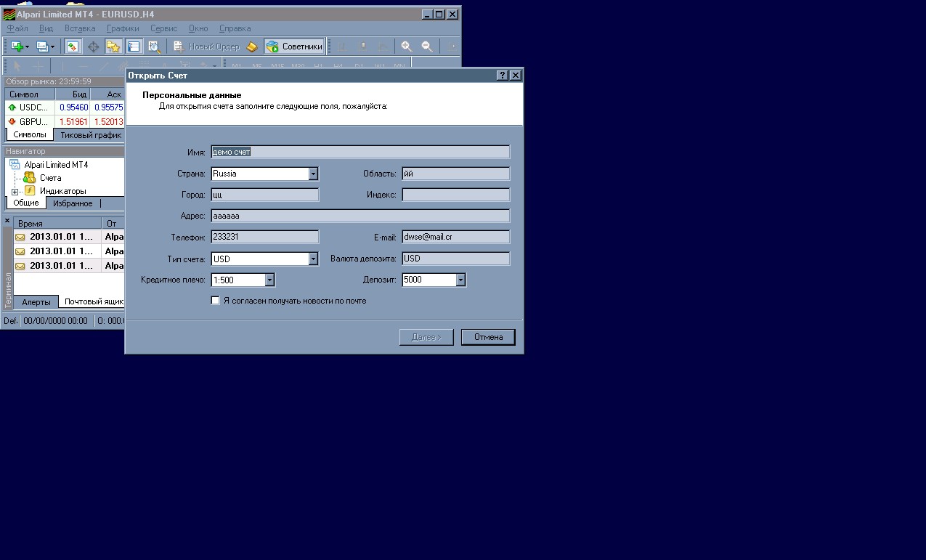This screenshot has width=926, height=560.
Task: Click the Телефон phone input field
Action: pos(264,237)
